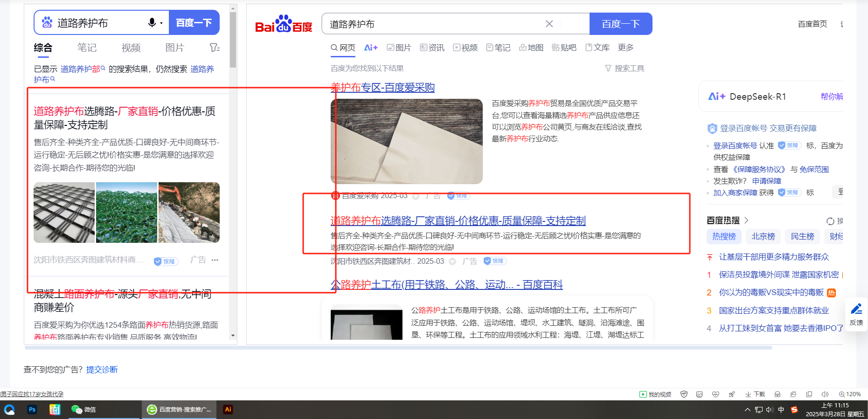This screenshot has height=419, width=868.
Task: Switch to the 文库 tab
Action: 597,48
